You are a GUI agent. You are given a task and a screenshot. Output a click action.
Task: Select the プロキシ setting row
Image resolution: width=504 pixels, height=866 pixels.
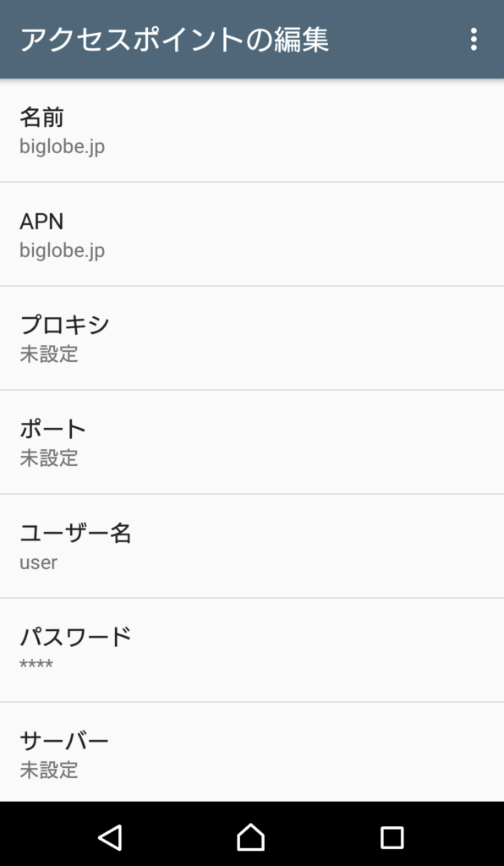point(252,338)
